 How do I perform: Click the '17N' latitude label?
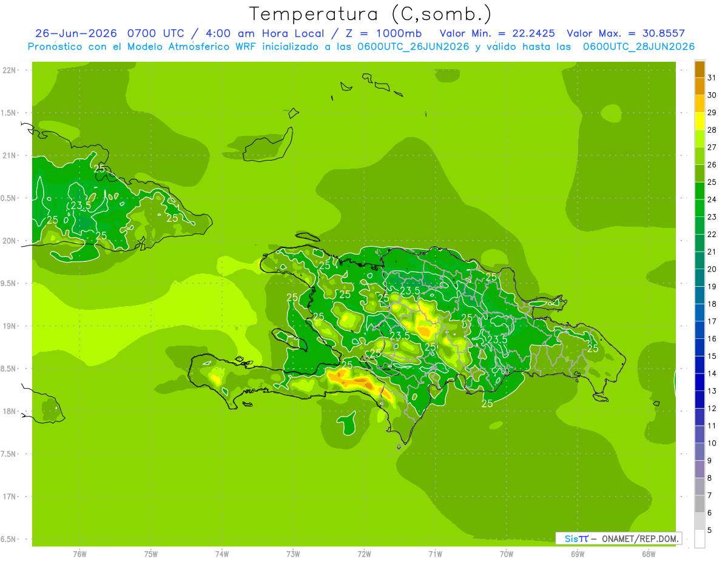[9, 497]
